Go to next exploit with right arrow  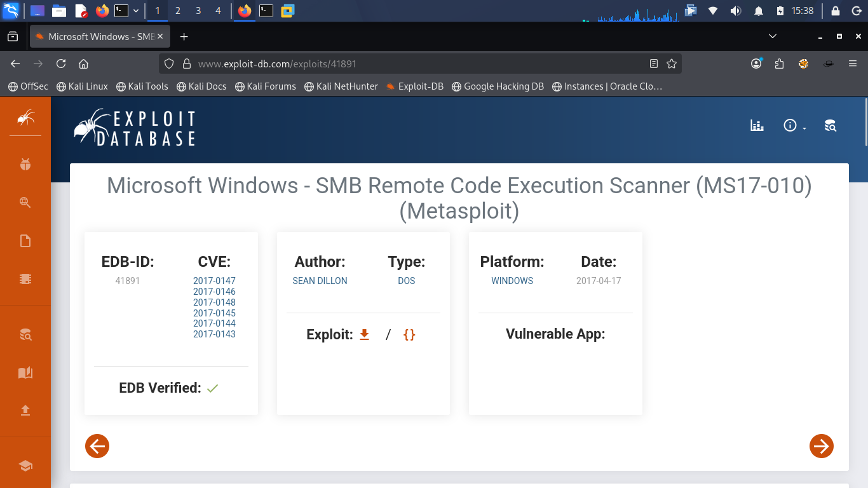point(822,446)
